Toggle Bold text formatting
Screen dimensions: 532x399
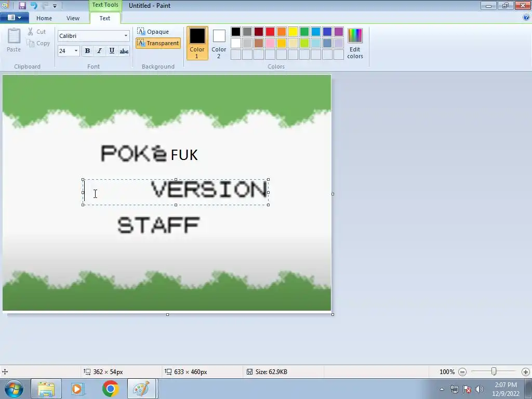pyautogui.click(x=87, y=51)
